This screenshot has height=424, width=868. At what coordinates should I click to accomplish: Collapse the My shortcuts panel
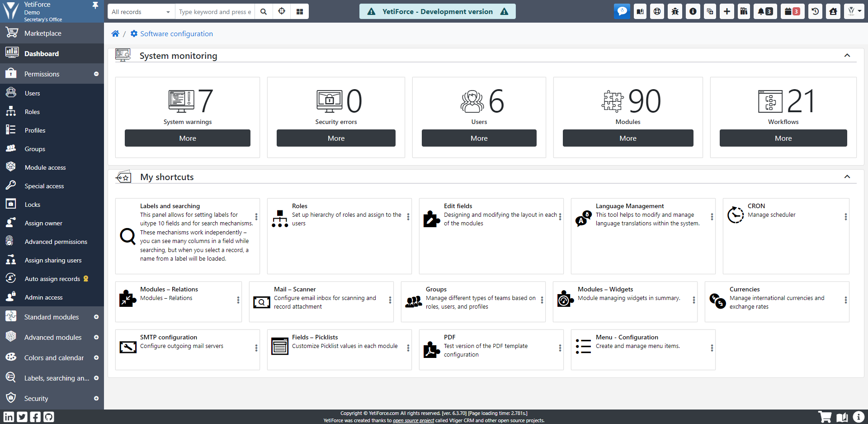847,177
